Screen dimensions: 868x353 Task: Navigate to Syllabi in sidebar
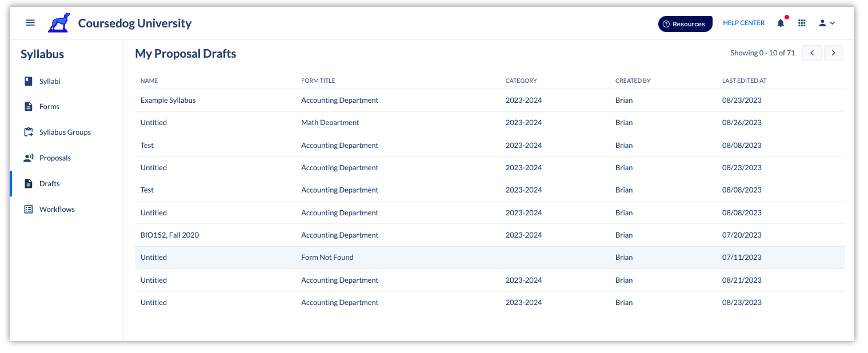(x=50, y=81)
